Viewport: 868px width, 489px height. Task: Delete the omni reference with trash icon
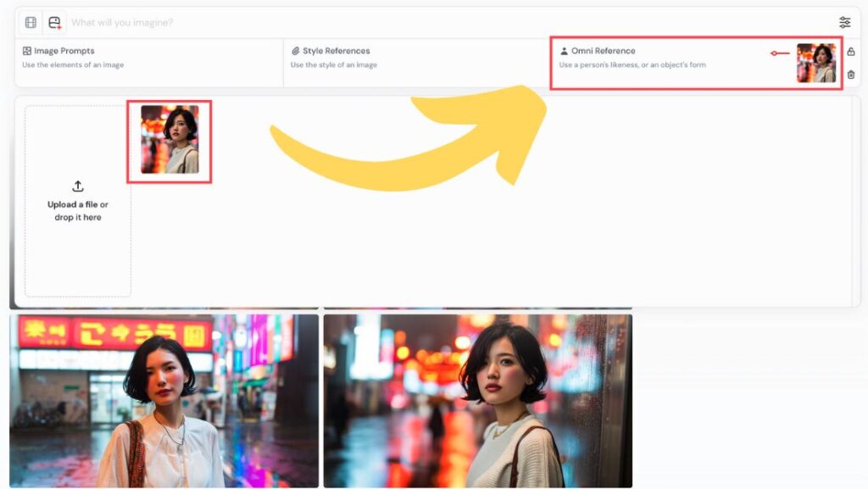coord(851,75)
